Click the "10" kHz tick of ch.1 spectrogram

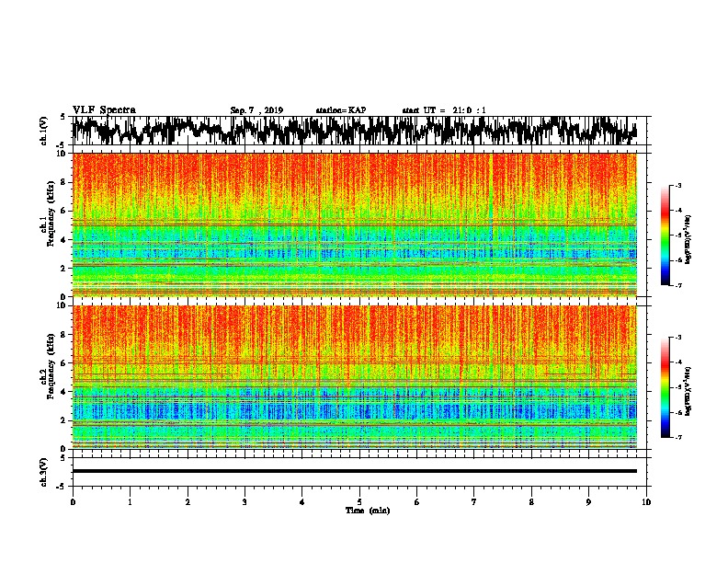(x=63, y=154)
